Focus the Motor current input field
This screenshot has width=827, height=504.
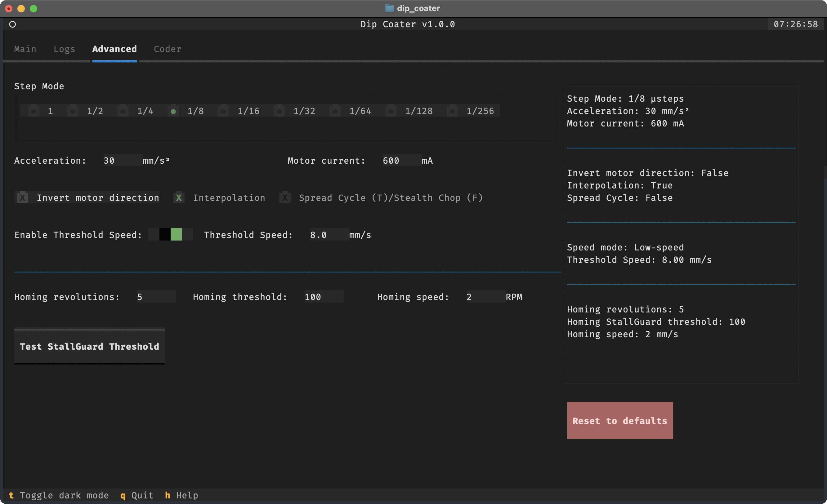click(x=402, y=161)
